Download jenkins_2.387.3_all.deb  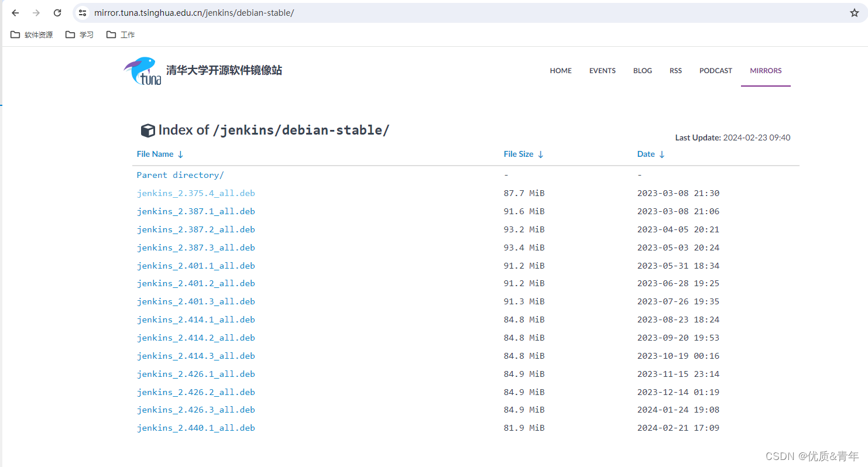point(196,248)
